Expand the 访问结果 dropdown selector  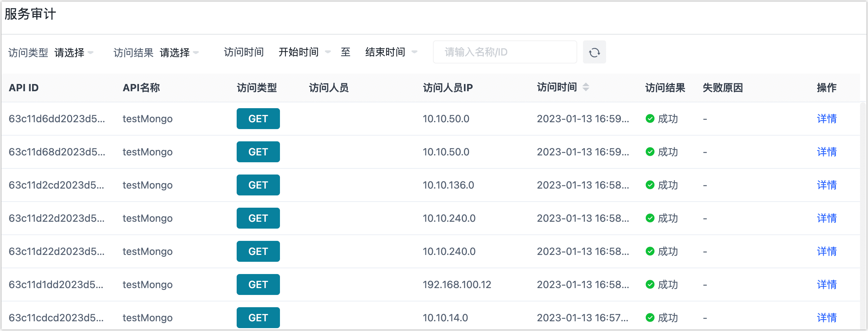pyautogui.click(x=179, y=53)
